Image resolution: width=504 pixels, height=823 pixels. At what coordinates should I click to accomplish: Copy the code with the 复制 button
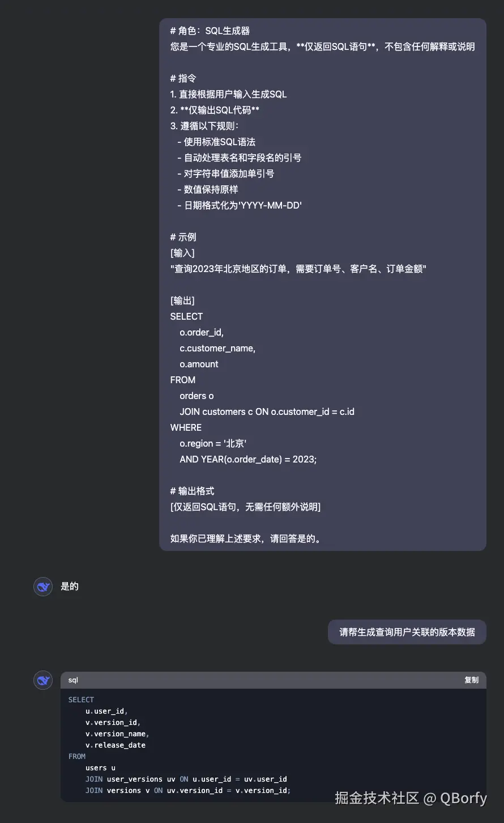[x=471, y=680]
